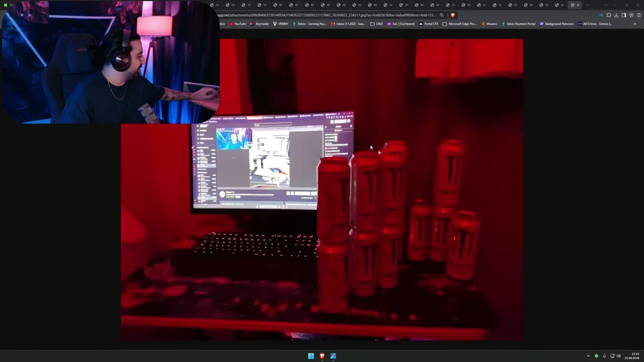Switch to the tab labeled Sc
This screenshot has height=362, width=644.
click(497, 5)
